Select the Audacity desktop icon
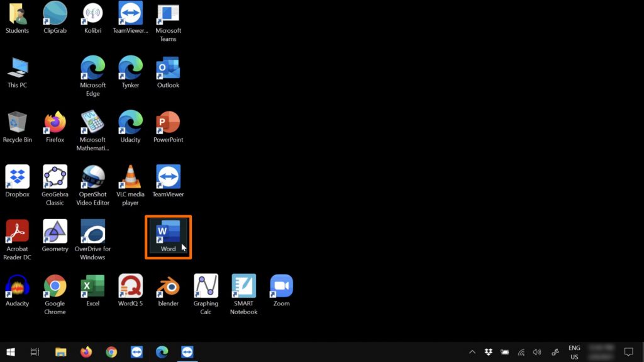644x362 pixels. (x=17, y=287)
